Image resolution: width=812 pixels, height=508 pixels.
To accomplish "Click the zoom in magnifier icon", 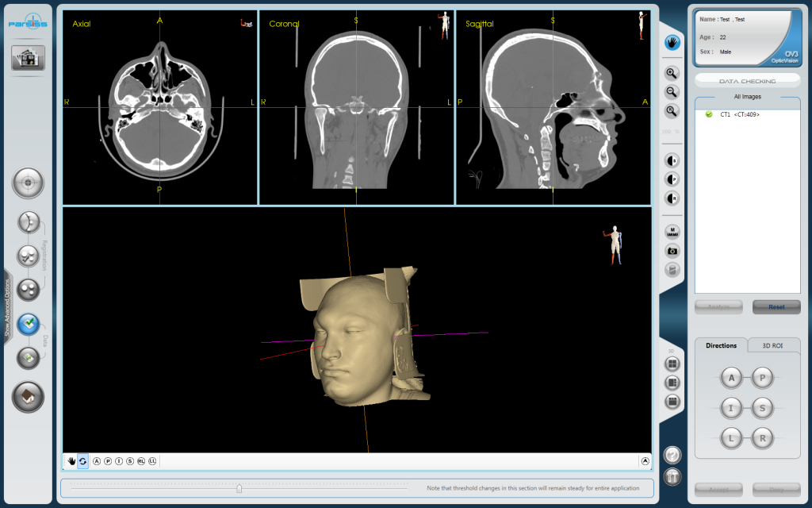I will 672,73.
